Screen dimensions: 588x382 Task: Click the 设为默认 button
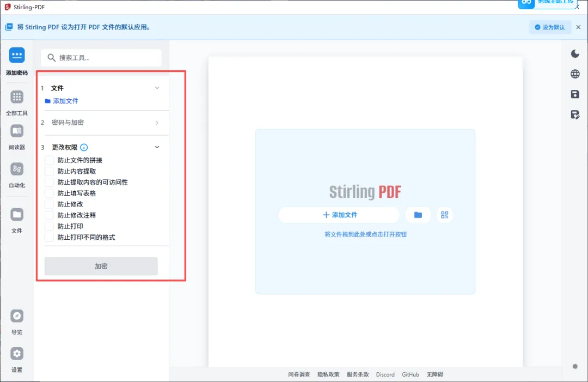click(x=550, y=27)
